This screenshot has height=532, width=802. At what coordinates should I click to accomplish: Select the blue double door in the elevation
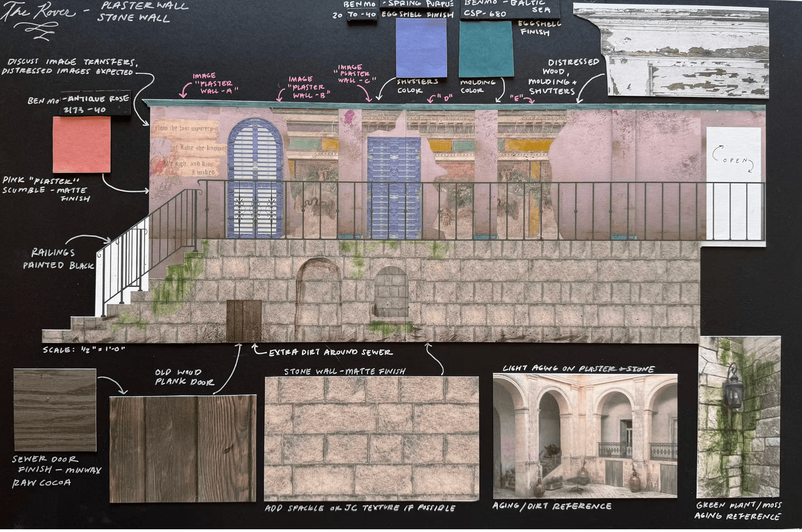pyautogui.click(x=393, y=186)
